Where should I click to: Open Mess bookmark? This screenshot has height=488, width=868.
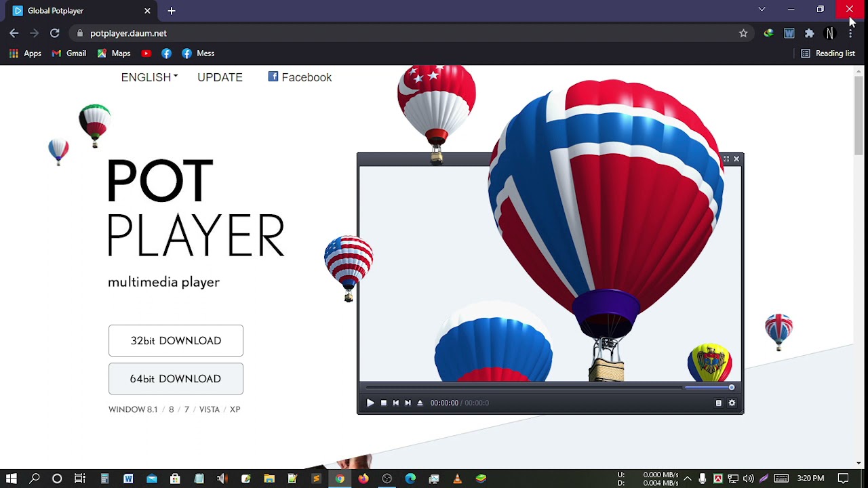tap(199, 54)
